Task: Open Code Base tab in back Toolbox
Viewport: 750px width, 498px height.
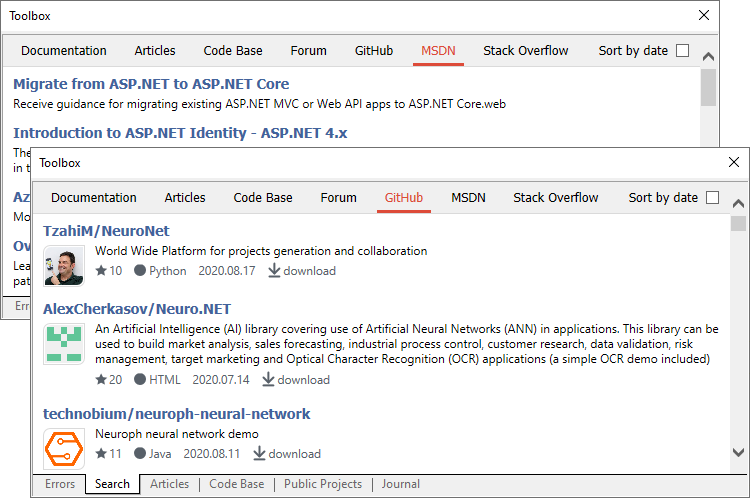Action: tap(233, 51)
